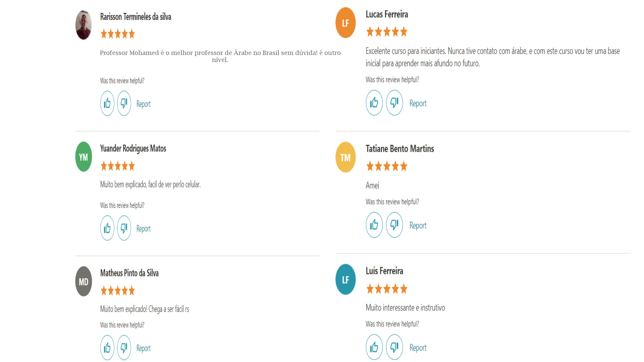Report Tatiane Bento Martins' review
Screen dimensions: 644x362
(x=418, y=226)
